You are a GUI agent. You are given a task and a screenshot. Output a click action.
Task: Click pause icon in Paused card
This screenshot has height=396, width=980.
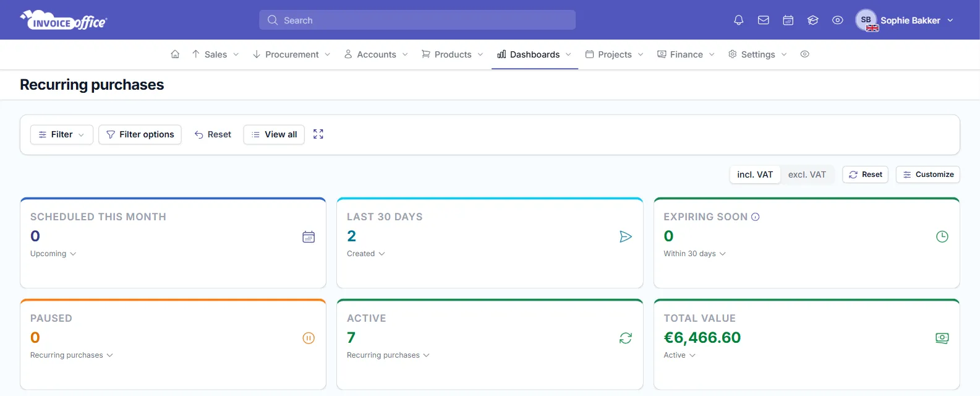[309, 338]
